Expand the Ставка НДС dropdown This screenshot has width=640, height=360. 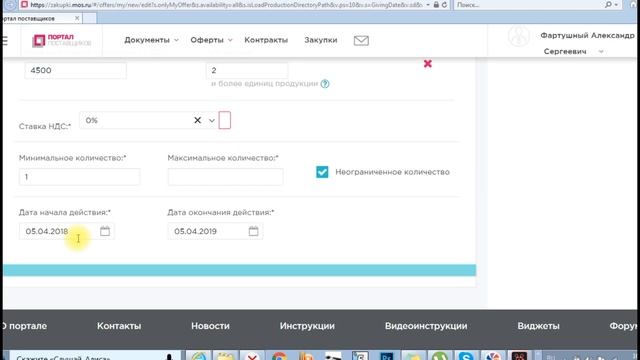211,120
